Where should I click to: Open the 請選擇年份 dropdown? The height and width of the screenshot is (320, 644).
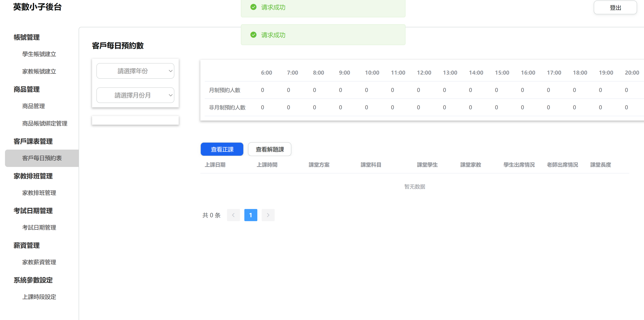pos(135,71)
